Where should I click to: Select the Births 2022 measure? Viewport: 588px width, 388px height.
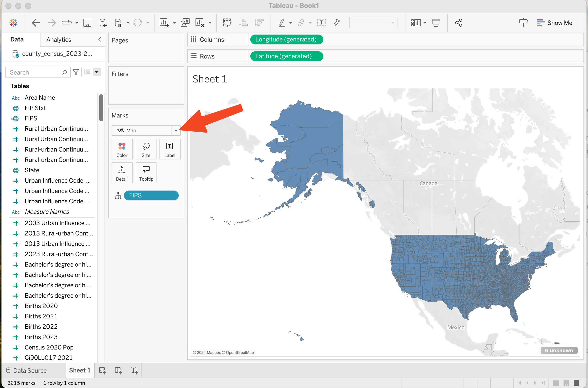pos(41,327)
